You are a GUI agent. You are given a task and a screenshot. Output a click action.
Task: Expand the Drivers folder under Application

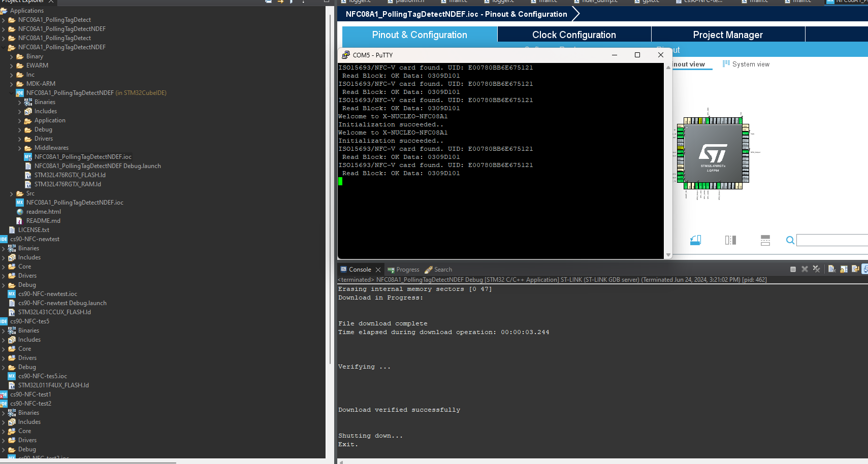[20, 139]
